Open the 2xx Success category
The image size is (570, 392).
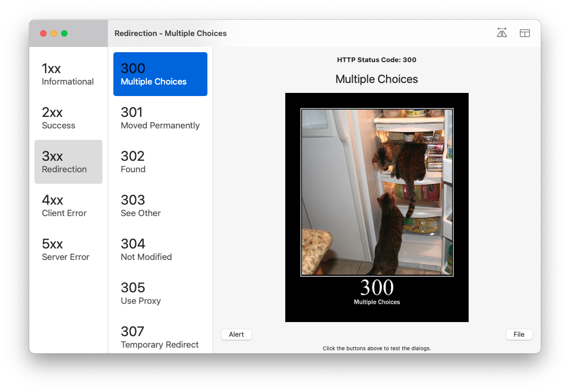coord(68,118)
